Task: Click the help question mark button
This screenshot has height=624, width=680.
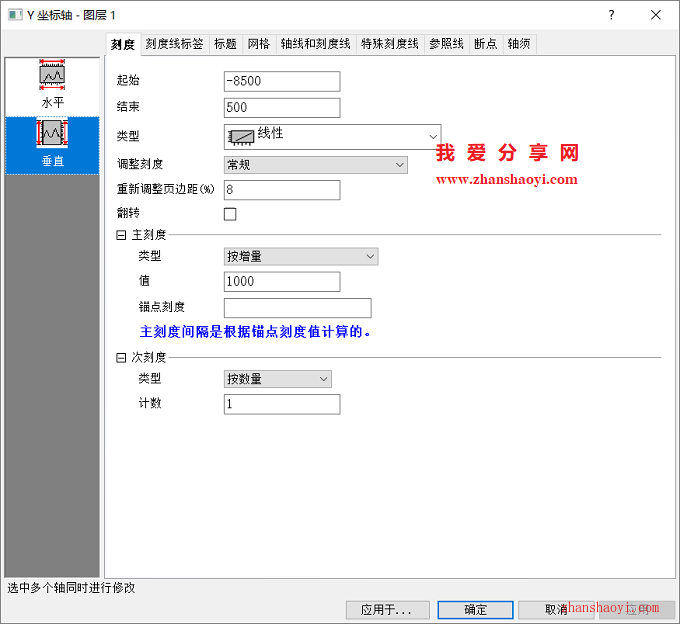Action: [x=611, y=15]
